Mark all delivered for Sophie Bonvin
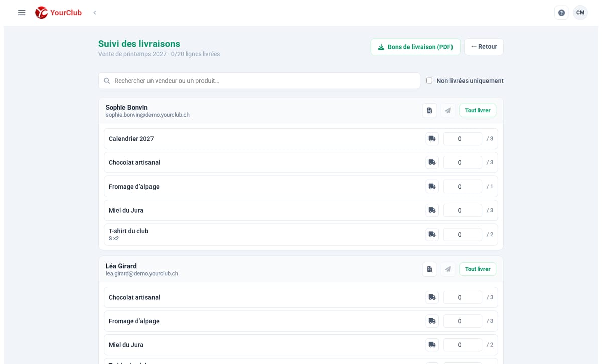 tap(478, 111)
